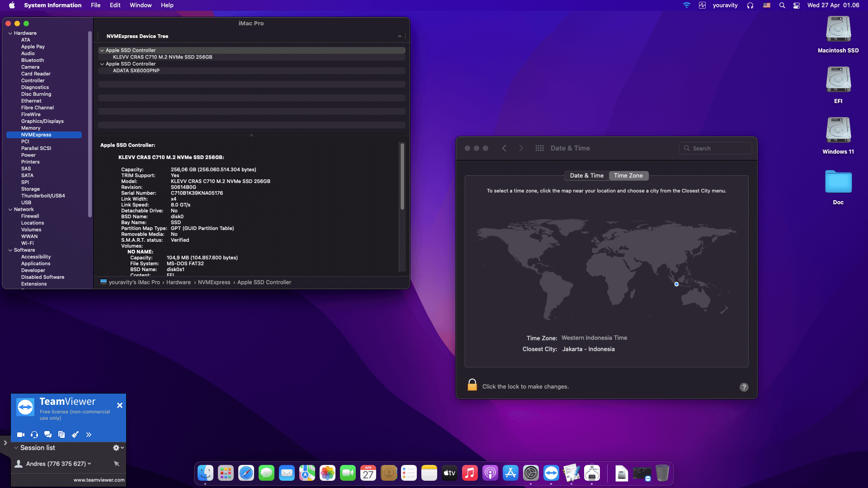The height and width of the screenshot is (488, 868).
Task: Launch Safari from the Dock
Action: 246,473
